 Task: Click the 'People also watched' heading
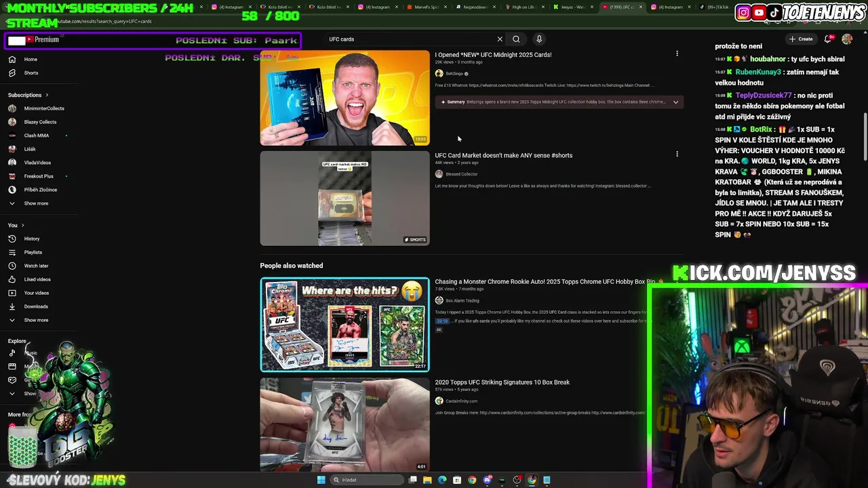[x=292, y=266]
